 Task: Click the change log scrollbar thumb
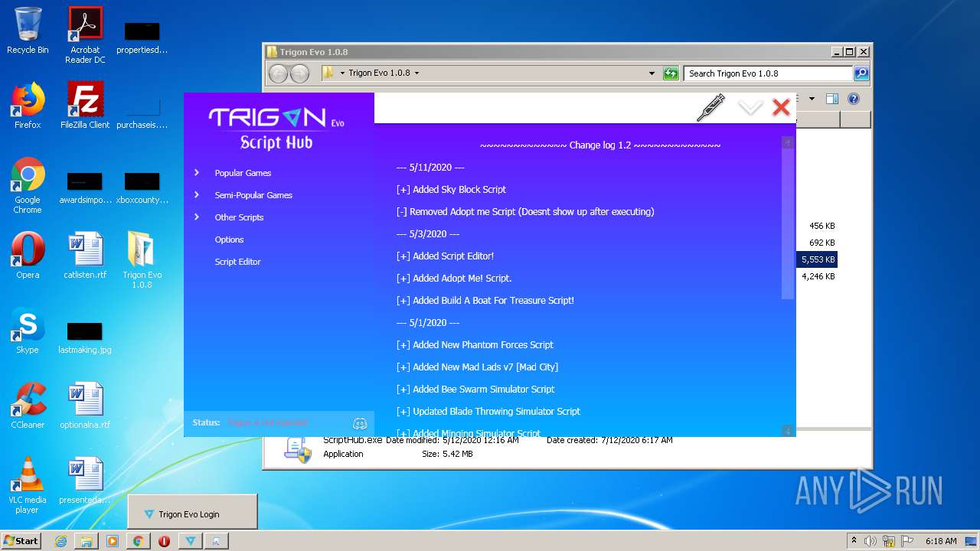tap(787, 223)
